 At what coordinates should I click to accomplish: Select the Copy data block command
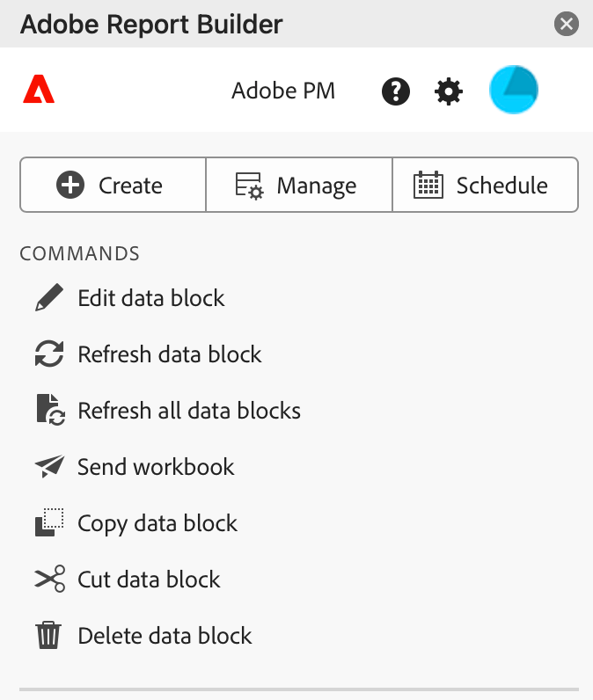click(x=157, y=523)
